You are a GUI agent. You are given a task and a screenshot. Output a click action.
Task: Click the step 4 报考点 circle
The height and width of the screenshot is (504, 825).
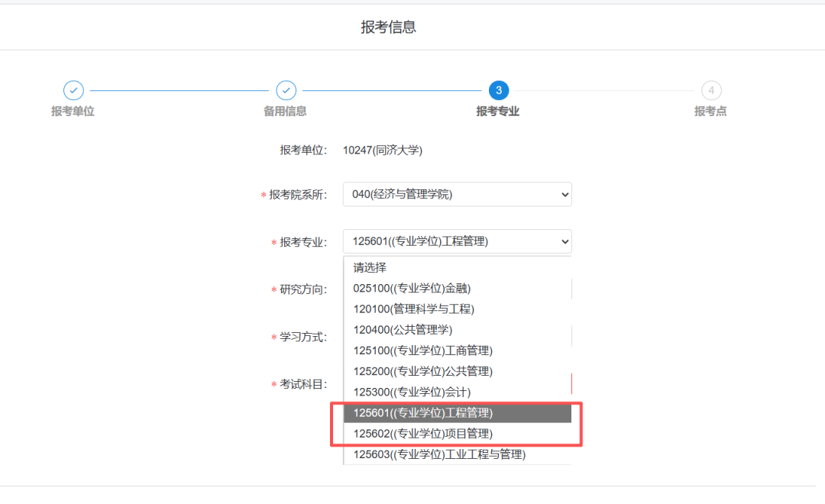coord(710,90)
